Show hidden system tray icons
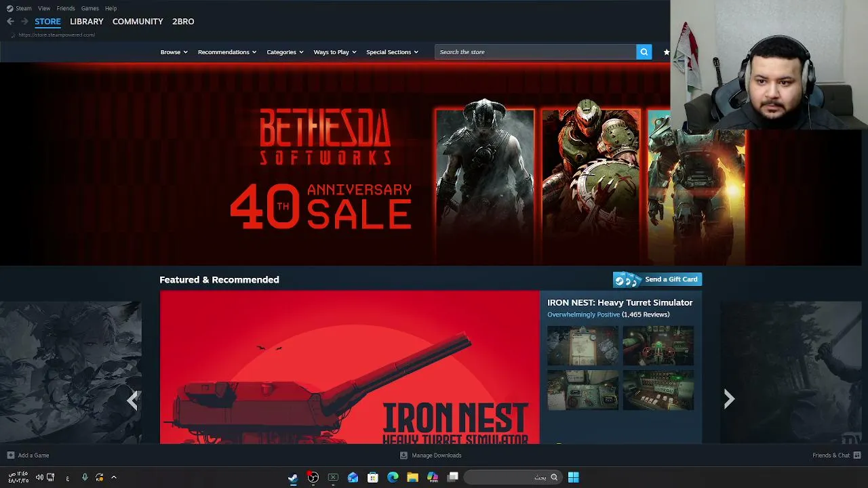 (114, 478)
